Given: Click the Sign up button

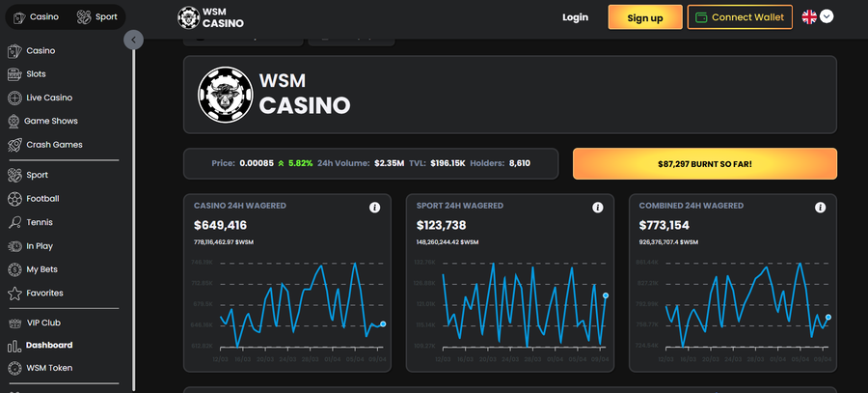Looking at the screenshot, I should (x=645, y=17).
